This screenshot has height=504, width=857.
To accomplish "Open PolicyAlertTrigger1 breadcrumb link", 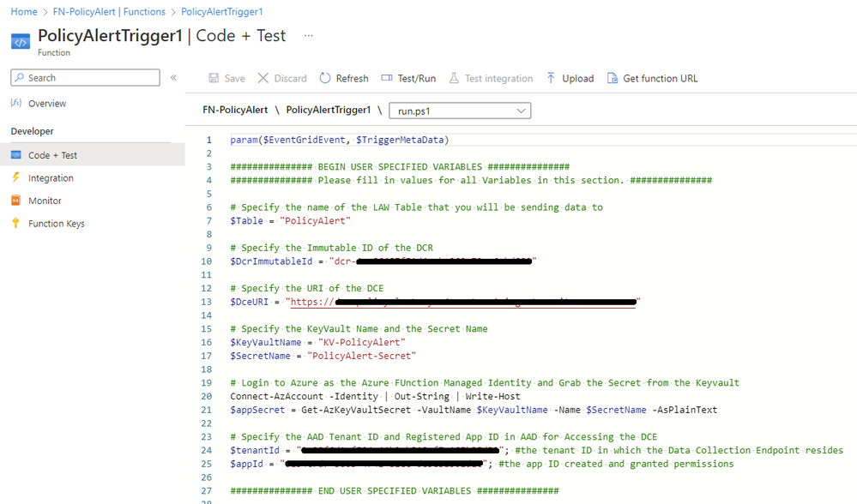I will coord(222,11).
